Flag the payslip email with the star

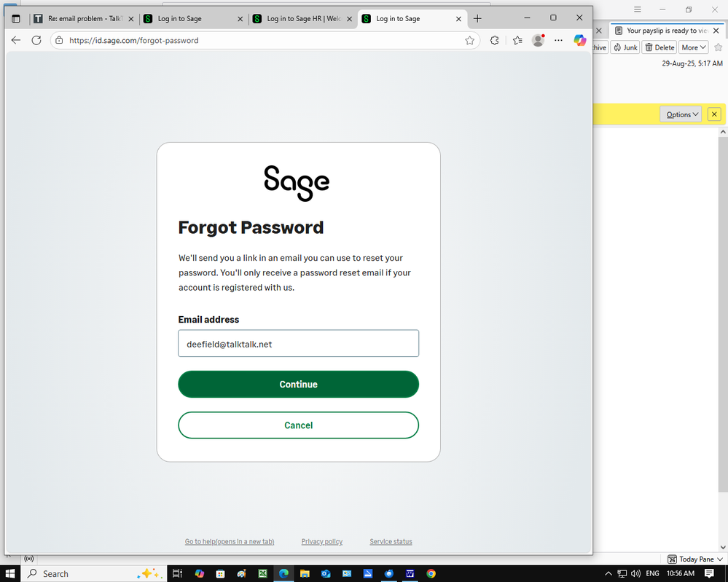(x=718, y=47)
